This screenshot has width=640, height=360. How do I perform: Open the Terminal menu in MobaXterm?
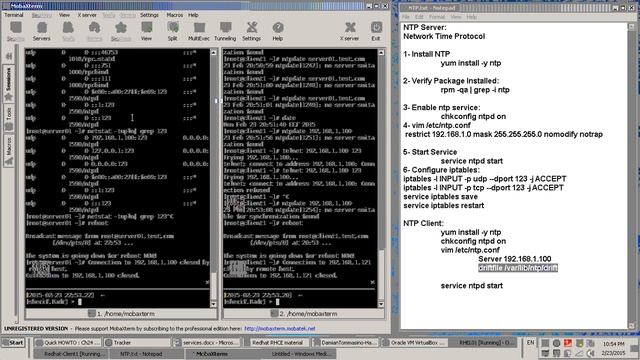pyautogui.click(x=13, y=15)
